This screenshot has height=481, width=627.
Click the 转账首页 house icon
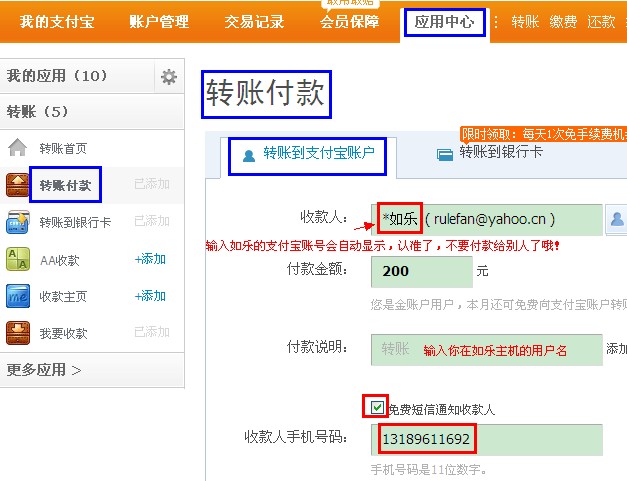click(17, 147)
